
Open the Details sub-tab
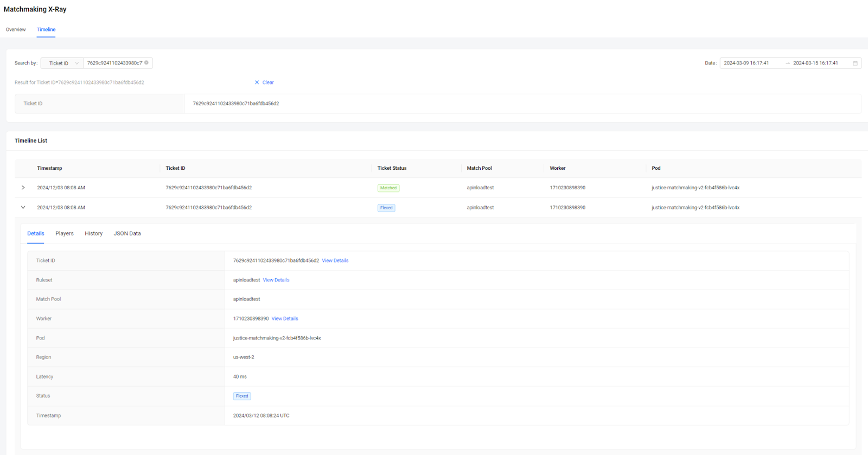tap(36, 234)
